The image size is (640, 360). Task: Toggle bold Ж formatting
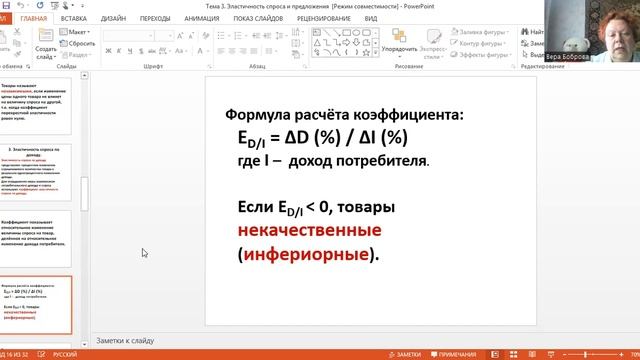tap(108, 51)
